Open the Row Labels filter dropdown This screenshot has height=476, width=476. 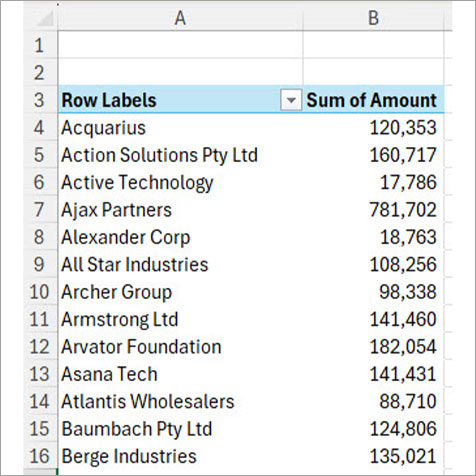pyautogui.click(x=291, y=100)
